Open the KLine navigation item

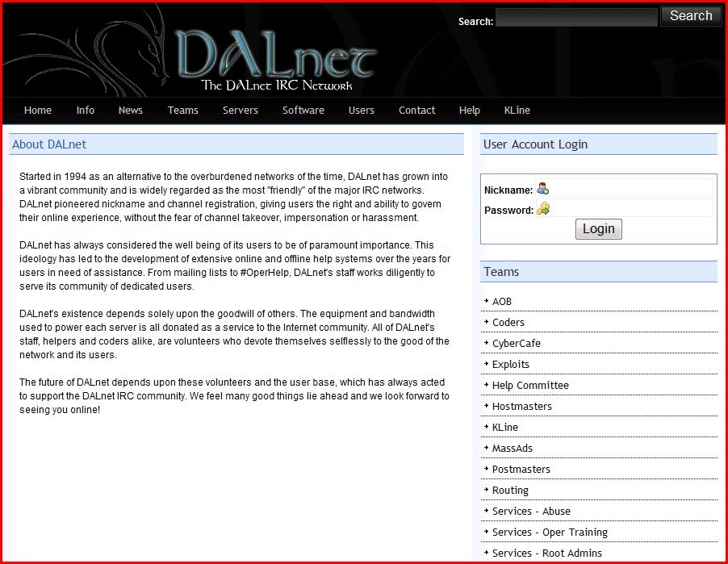pyautogui.click(x=517, y=110)
